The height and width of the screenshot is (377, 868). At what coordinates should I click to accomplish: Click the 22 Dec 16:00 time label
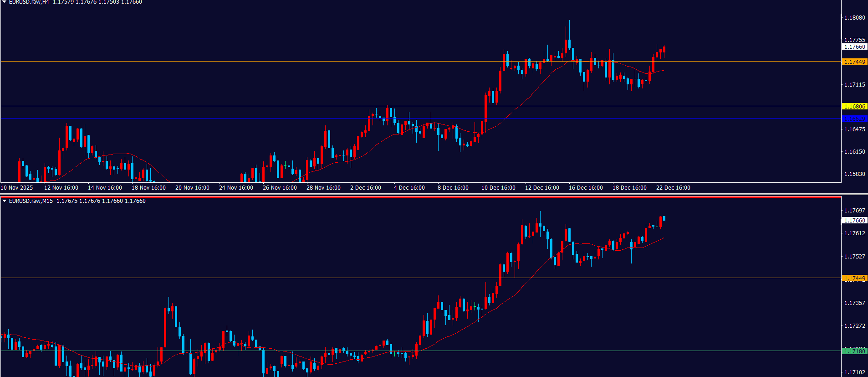tap(673, 188)
